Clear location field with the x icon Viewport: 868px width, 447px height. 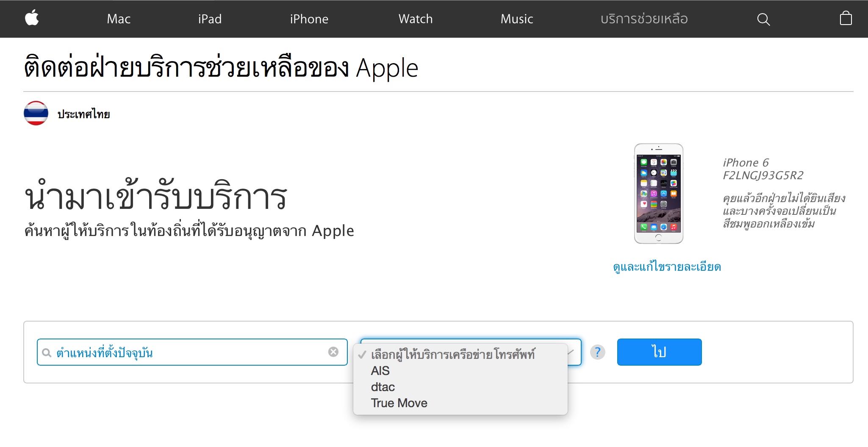[x=333, y=352]
